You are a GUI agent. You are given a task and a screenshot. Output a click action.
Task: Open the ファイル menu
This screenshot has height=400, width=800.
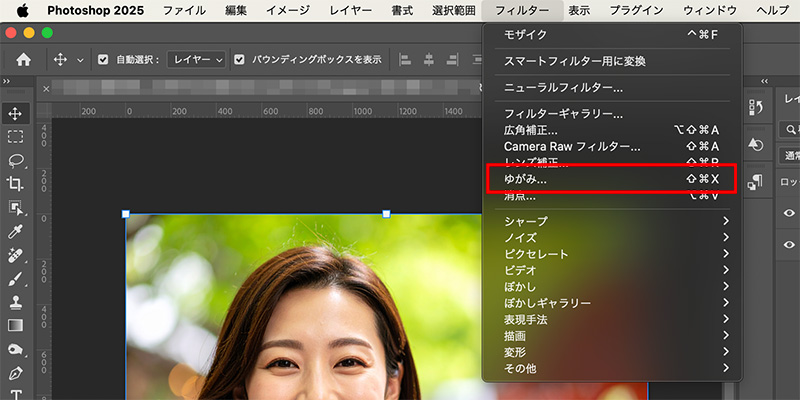pos(184,10)
